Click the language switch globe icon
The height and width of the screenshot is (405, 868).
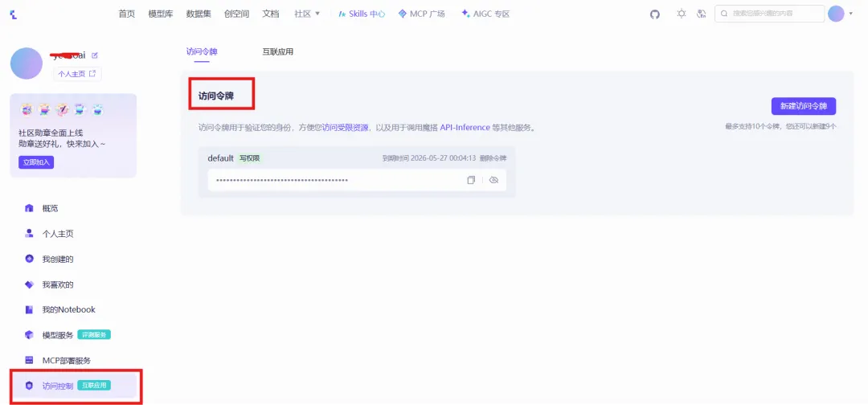[x=702, y=14]
